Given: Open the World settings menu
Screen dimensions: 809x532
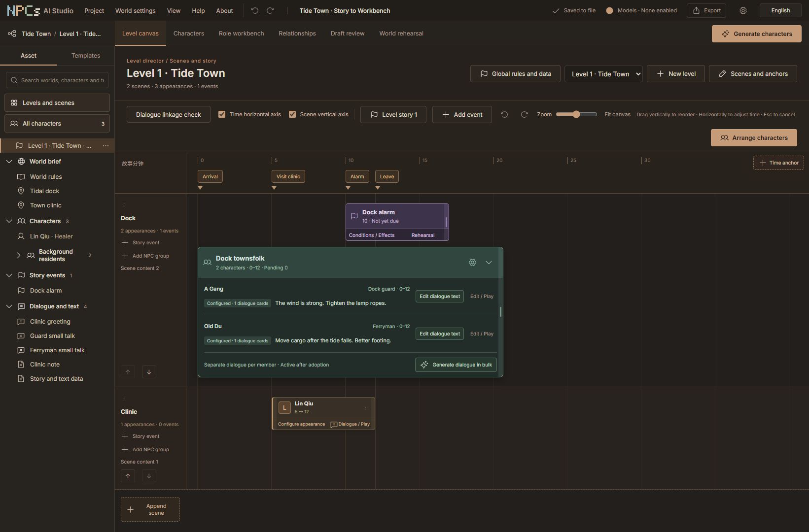Looking at the screenshot, I should (x=135, y=10).
